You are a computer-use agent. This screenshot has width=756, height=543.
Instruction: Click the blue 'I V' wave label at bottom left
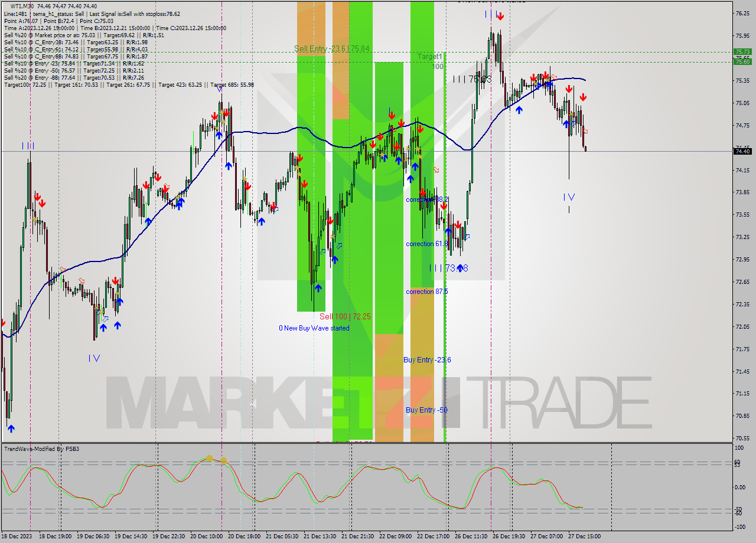[94, 358]
